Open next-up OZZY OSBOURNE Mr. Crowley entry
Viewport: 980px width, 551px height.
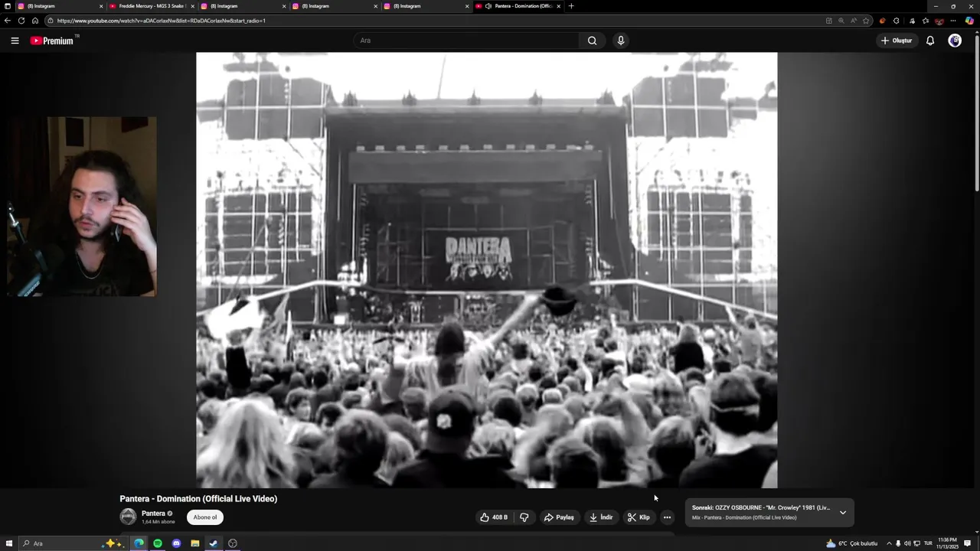pos(761,507)
